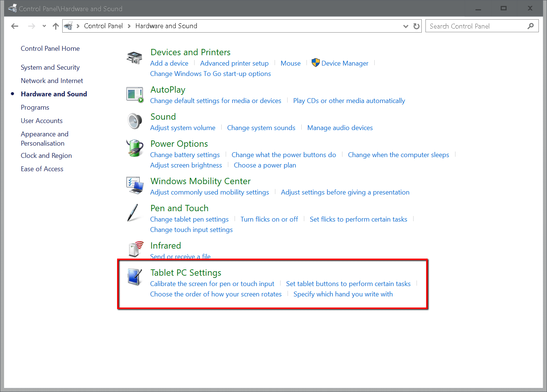Screen dimensions: 547x392
Task: Open the Devices and Printers icon
Action: [135, 58]
